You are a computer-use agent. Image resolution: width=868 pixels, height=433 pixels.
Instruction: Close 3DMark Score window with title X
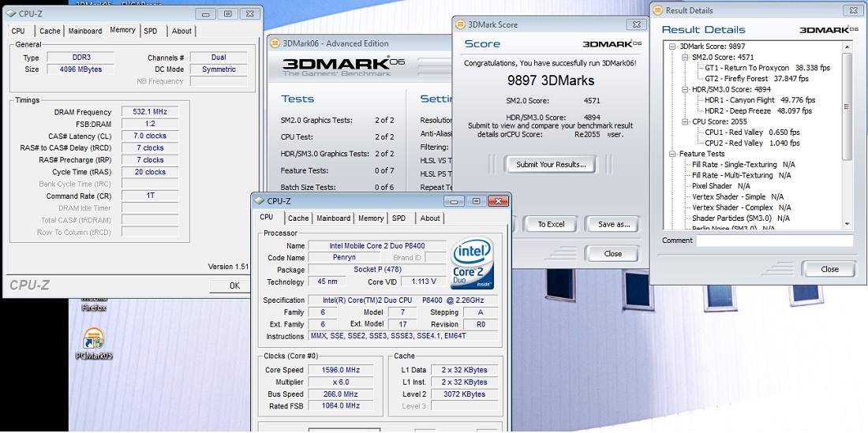coord(636,24)
